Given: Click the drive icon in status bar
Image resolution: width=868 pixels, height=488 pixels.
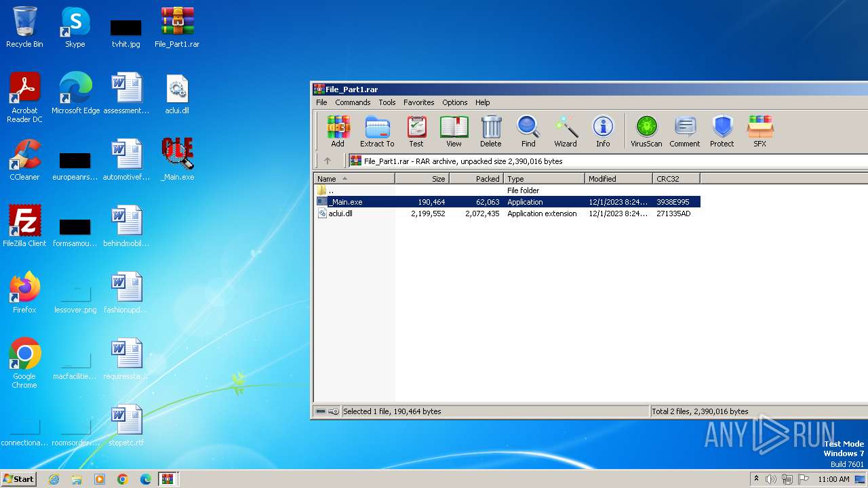Looking at the screenshot, I should (x=321, y=411).
